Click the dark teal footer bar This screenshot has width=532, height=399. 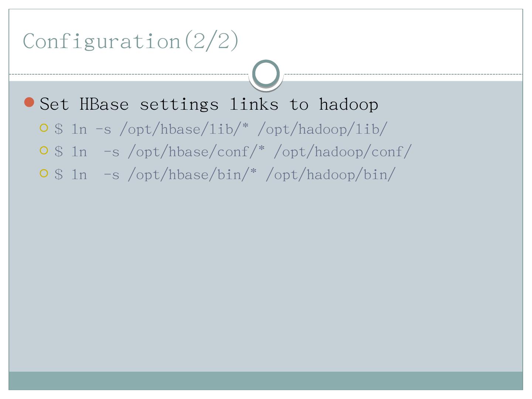(x=266, y=381)
